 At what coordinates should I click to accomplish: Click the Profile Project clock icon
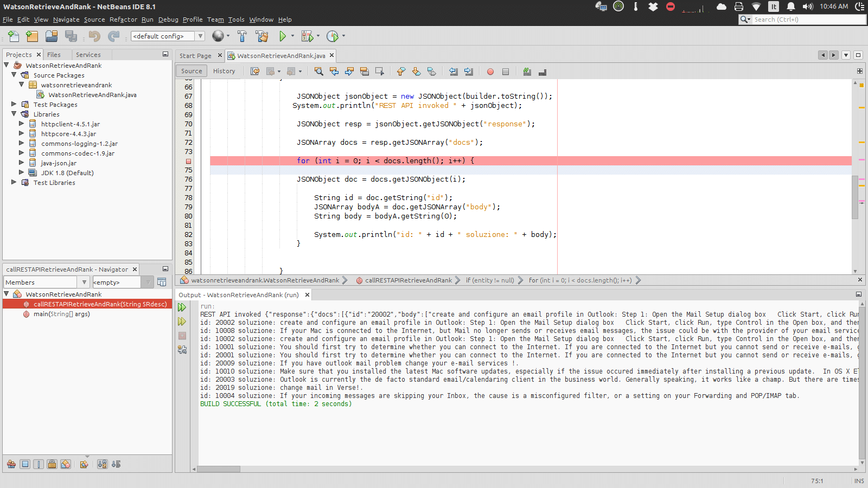[333, 36]
